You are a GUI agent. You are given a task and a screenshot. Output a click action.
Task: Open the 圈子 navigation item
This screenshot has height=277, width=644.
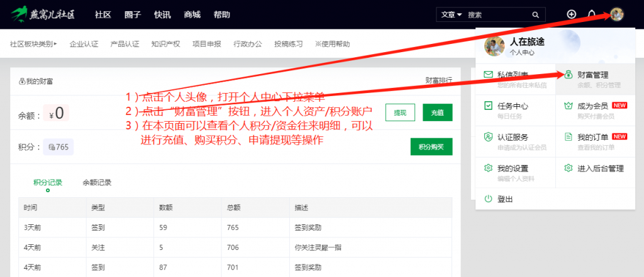(x=133, y=15)
